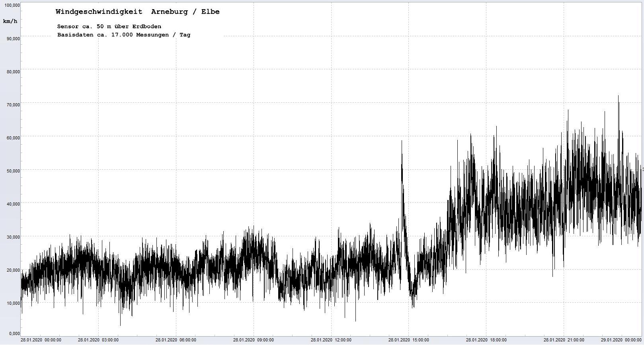Click the 0,000 y-axis origin label
This screenshot has height=345, width=644.
[x=14, y=333]
